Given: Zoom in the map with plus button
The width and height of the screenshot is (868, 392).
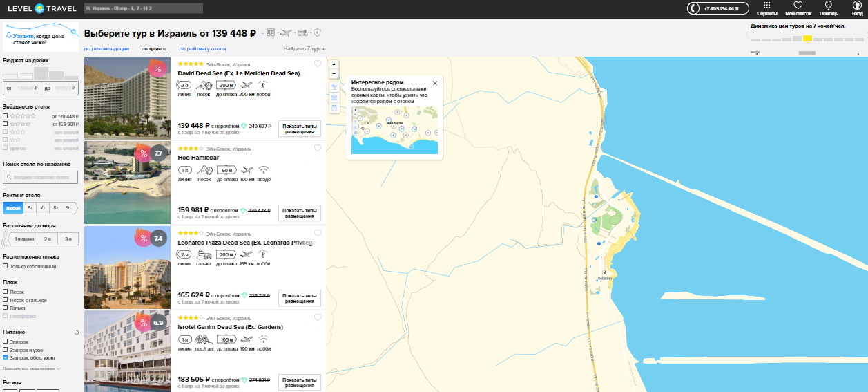Looking at the screenshot, I should 334,64.
